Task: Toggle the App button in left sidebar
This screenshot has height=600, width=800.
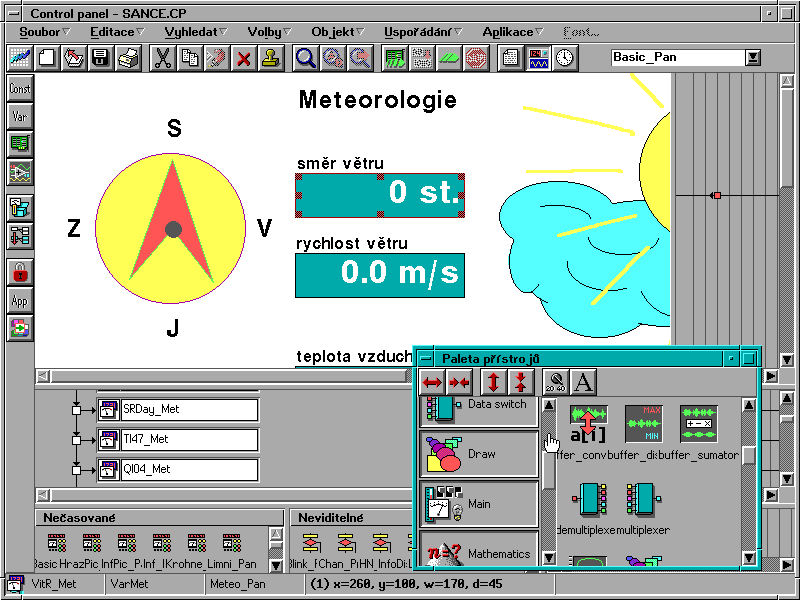Action: point(20,300)
